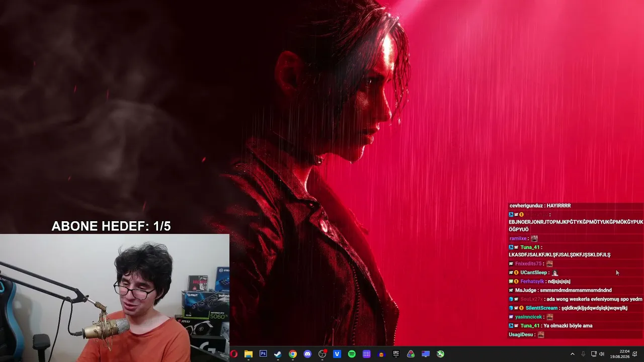Click the "ada wong weskerla evleniyomuş" message
This screenshot has height=362, width=644.
click(594, 299)
